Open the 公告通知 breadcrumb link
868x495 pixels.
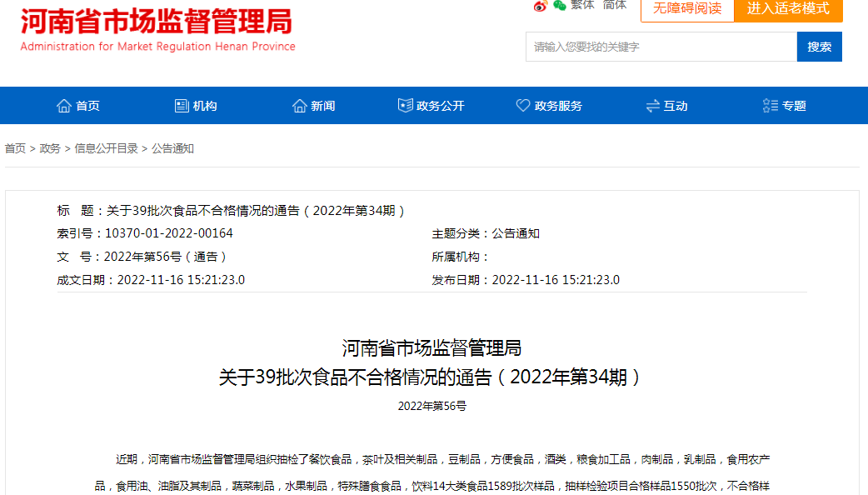click(x=171, y=148)
